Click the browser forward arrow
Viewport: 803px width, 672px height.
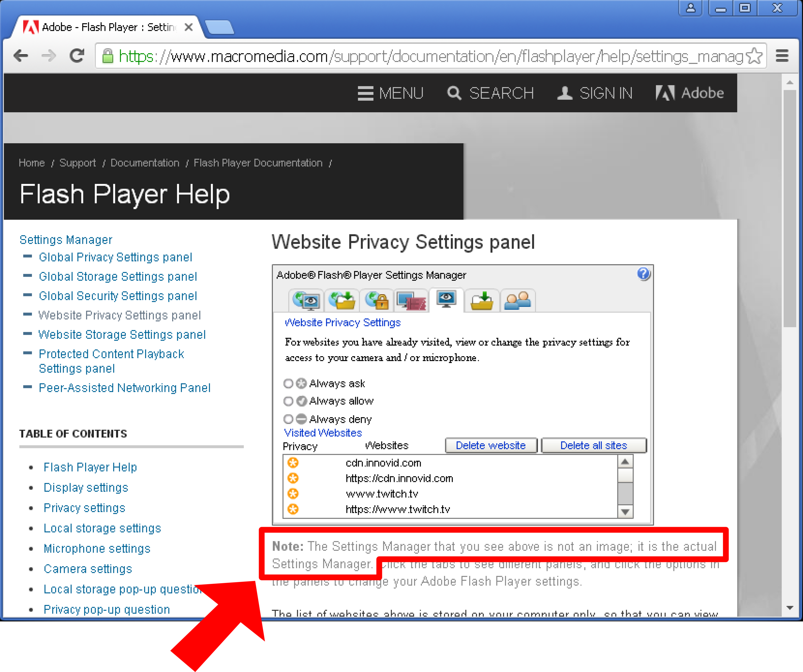(48, 56)
